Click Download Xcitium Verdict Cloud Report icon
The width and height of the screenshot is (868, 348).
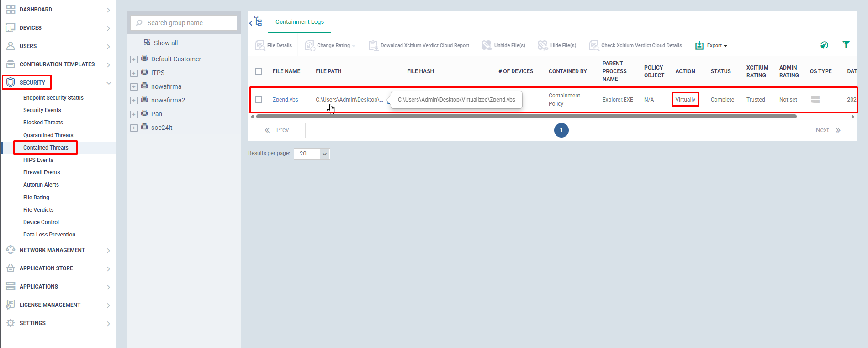pos(373,45)
